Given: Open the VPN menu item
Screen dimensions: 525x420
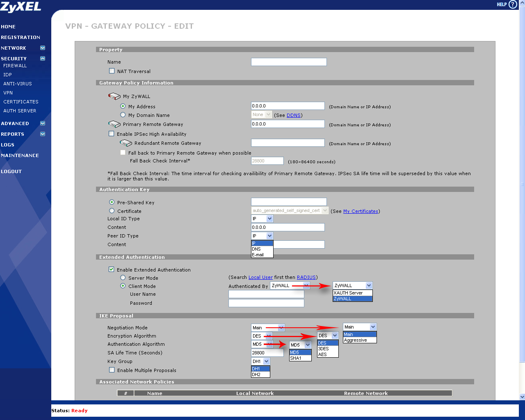Looking at the screenshot, I should point(8,93).
